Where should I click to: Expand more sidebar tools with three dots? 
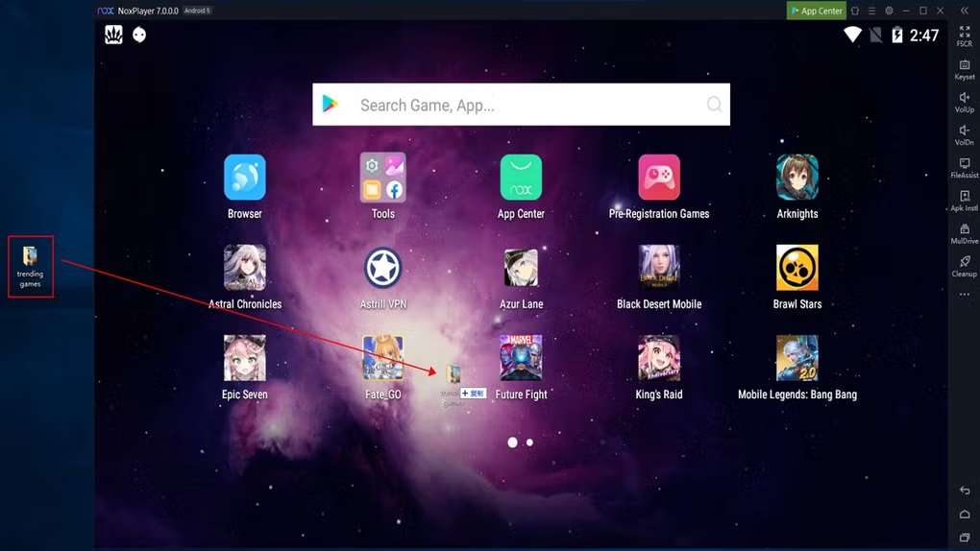(964, 295)
